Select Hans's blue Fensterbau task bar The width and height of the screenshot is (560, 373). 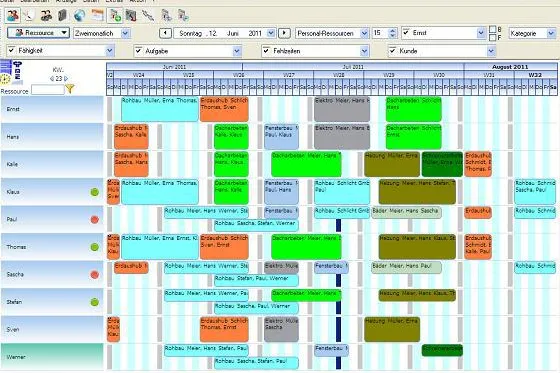click(281, 136)
